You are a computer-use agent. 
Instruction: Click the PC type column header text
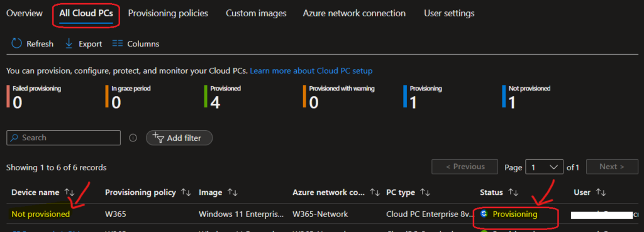point(401,192)
